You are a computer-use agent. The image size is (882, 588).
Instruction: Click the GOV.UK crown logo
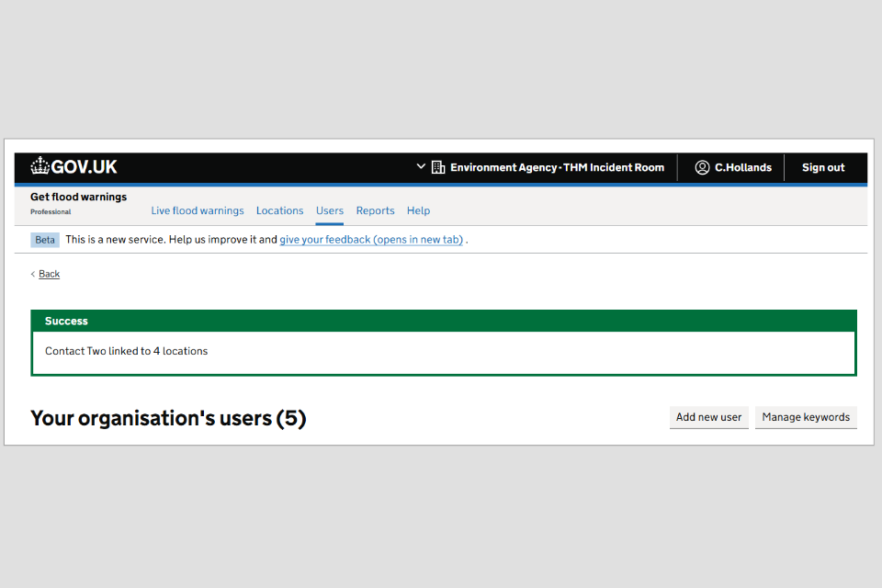tap(40, 166)
